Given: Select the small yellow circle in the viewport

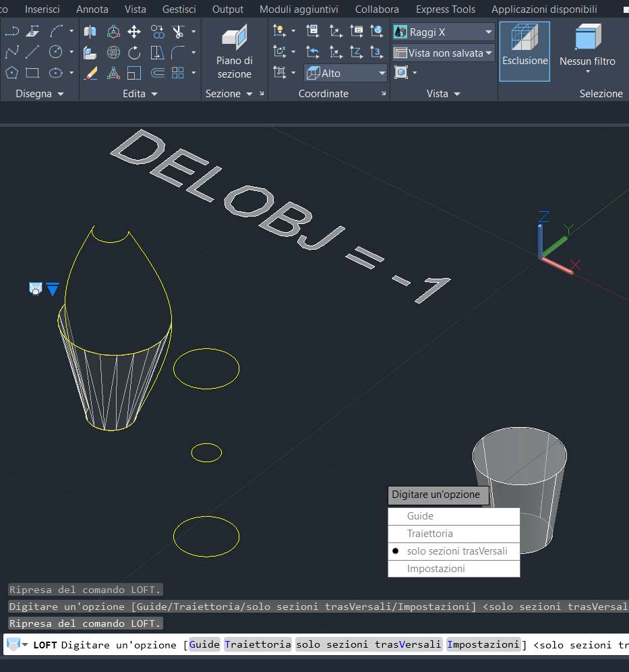Looking at the screenshot, I should (206, 453).
